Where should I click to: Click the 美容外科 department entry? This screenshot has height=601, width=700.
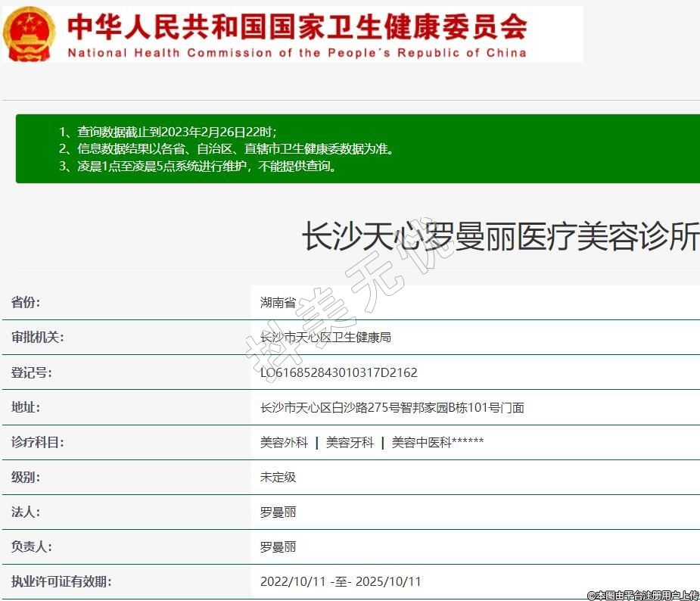coord(284,443)
